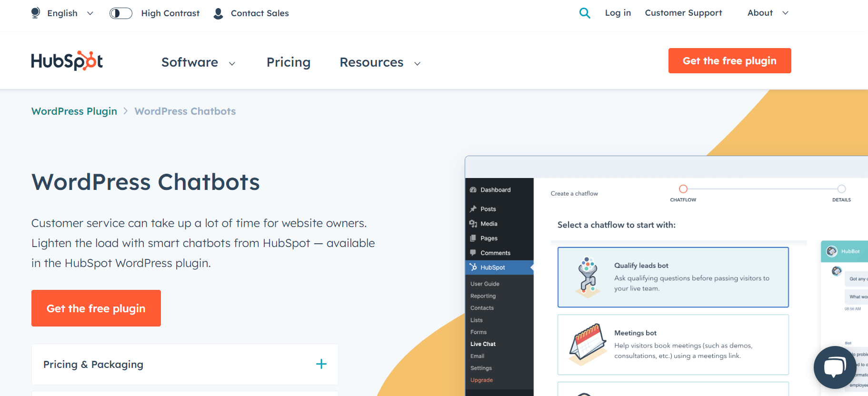Click the HubBot avatar in chat preview
The height and width of the screenshot is (396, 868).
pyautogui.click(x=832, y=251)
